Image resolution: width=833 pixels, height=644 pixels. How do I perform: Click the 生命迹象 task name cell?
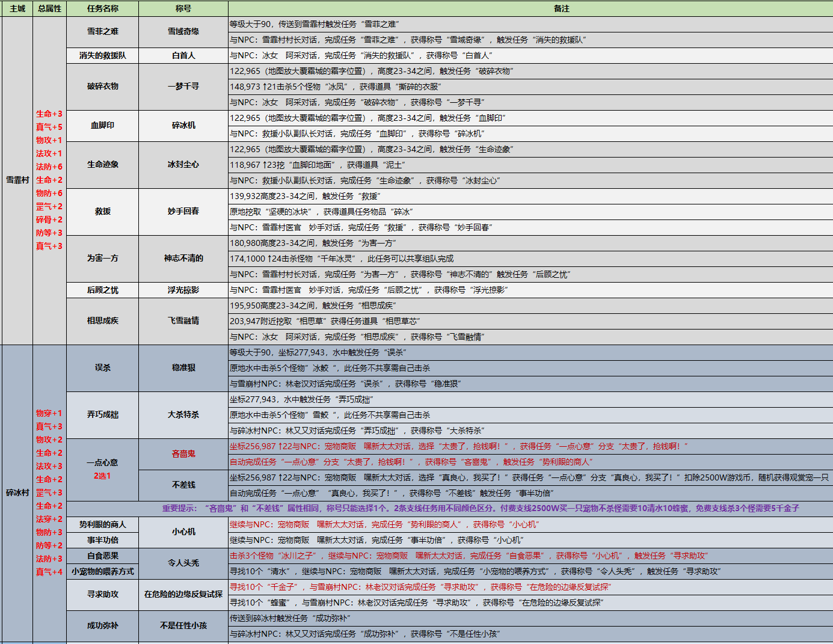tap(103, 165)
